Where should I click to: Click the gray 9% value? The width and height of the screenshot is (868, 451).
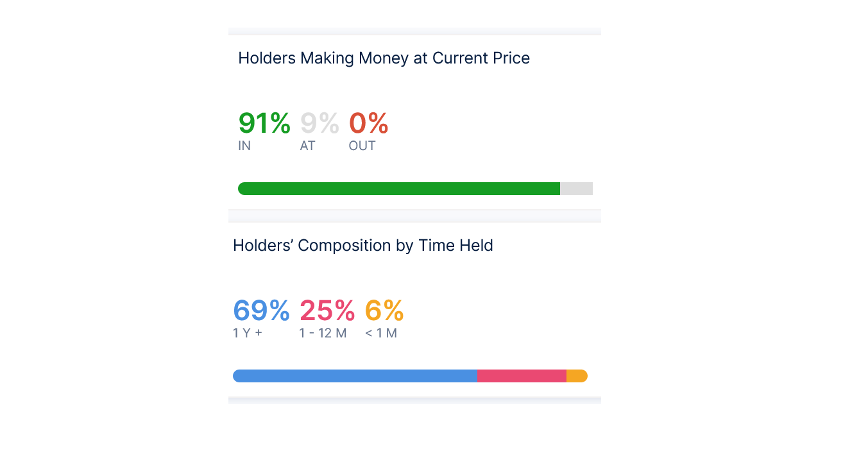319,123
